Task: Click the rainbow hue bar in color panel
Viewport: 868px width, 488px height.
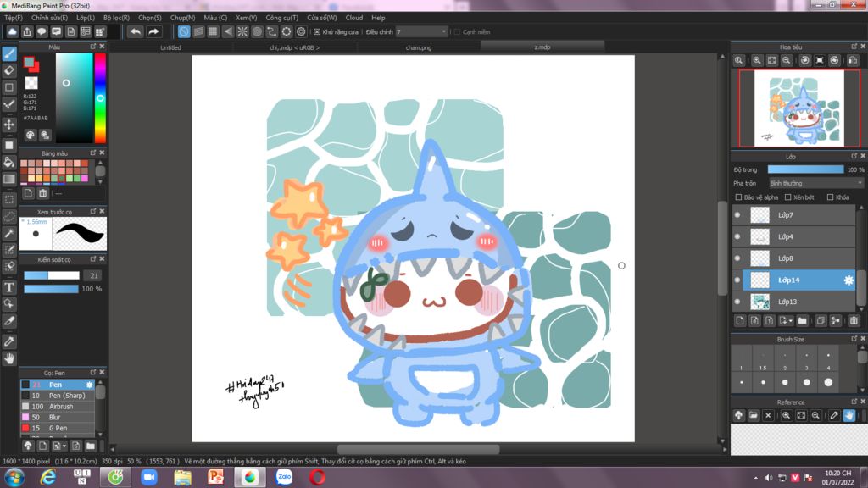Action: point(100,98)
